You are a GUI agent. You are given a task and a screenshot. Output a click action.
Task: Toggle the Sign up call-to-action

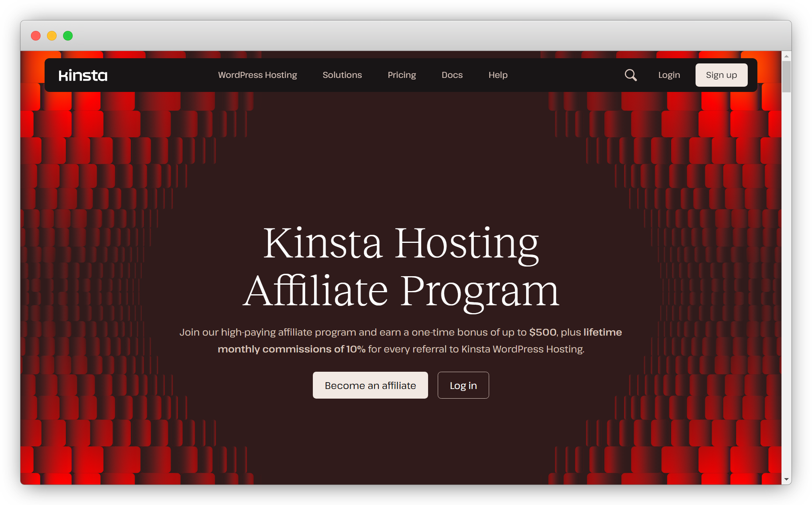[x=720, y=75]
